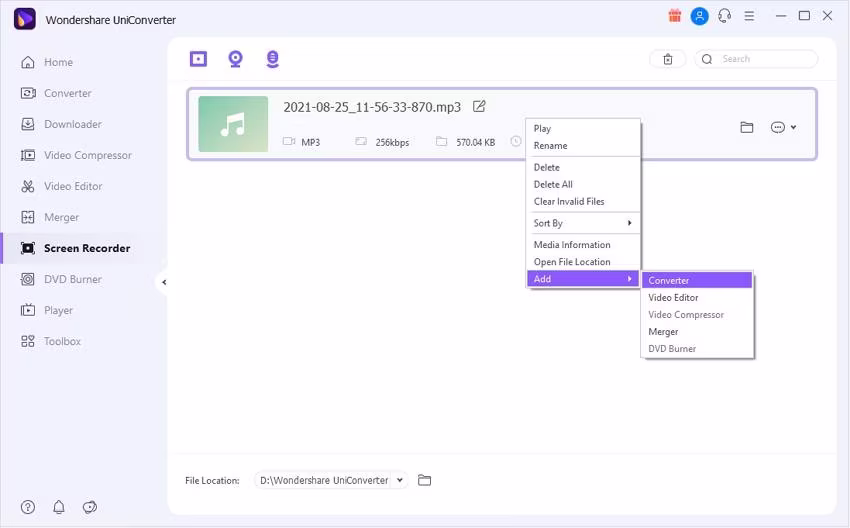The image size is (850, 528).
Task: Open Merger in the sidebar
Action: (x=50, y=217)
